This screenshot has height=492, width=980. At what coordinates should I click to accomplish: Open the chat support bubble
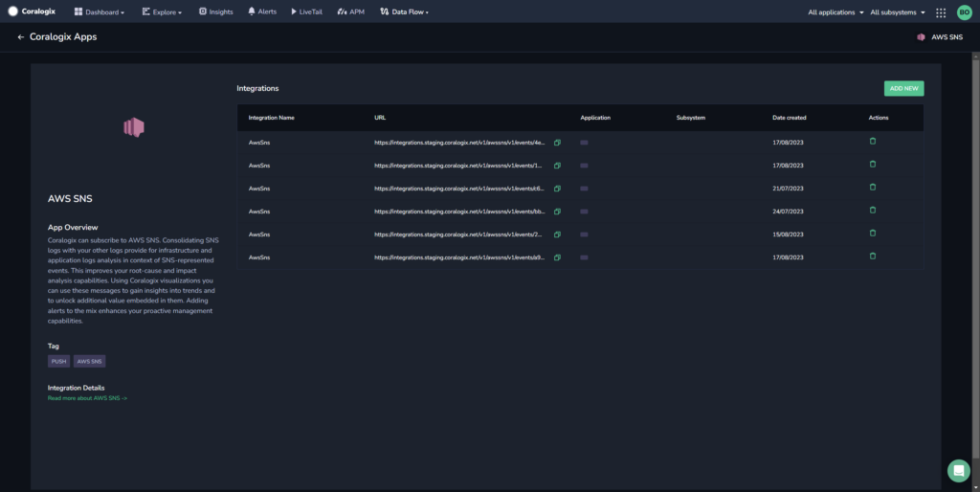[958, 471]
